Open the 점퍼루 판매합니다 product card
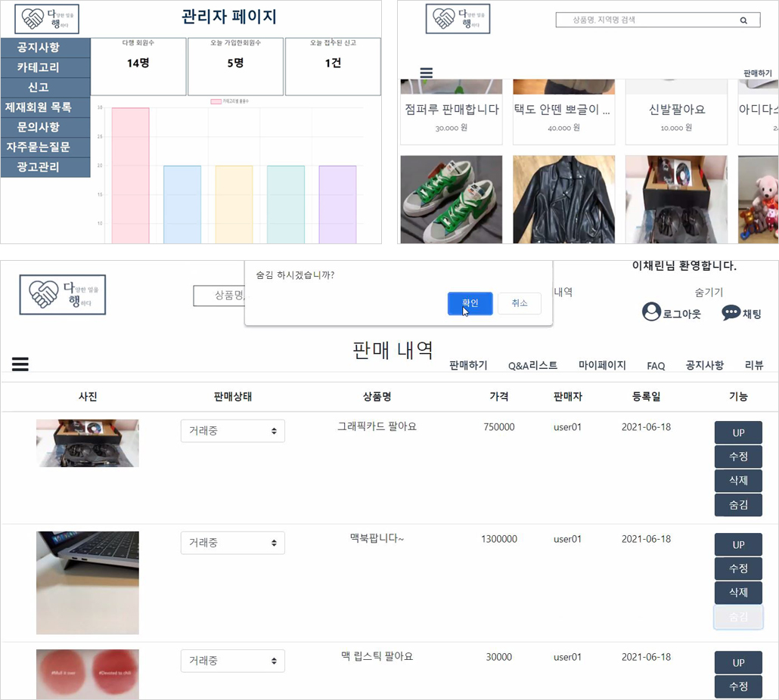Viewport: 779px width, 700px height. [451, 112]
